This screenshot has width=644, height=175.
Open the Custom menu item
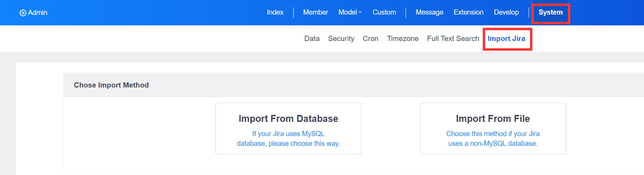pyautogui.click(x=384, y=12)
